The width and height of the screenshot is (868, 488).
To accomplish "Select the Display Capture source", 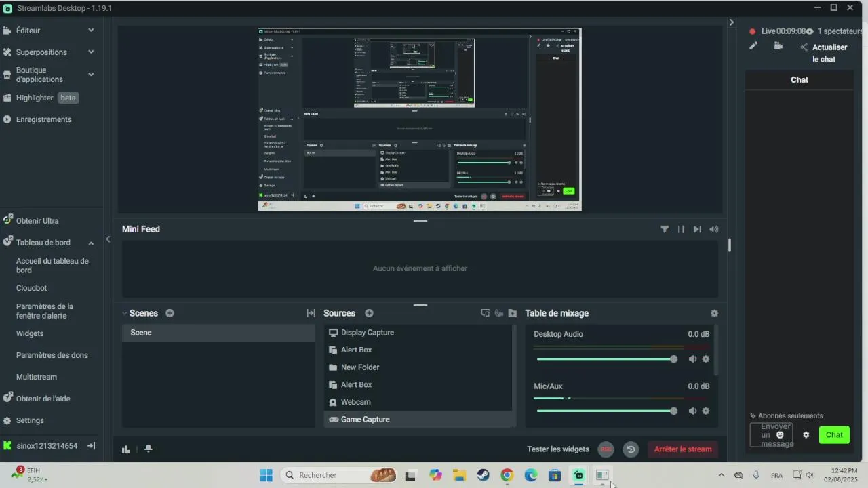I will click(418, 333).
